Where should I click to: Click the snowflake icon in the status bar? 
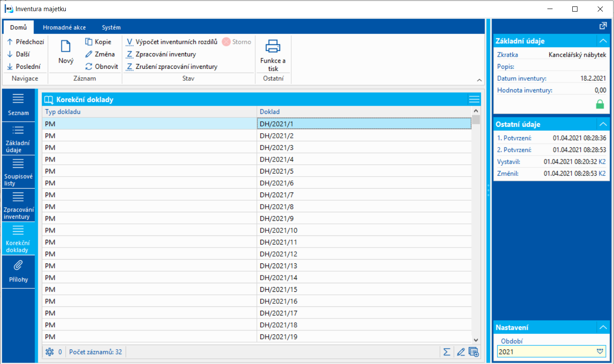tap(50, 352)
